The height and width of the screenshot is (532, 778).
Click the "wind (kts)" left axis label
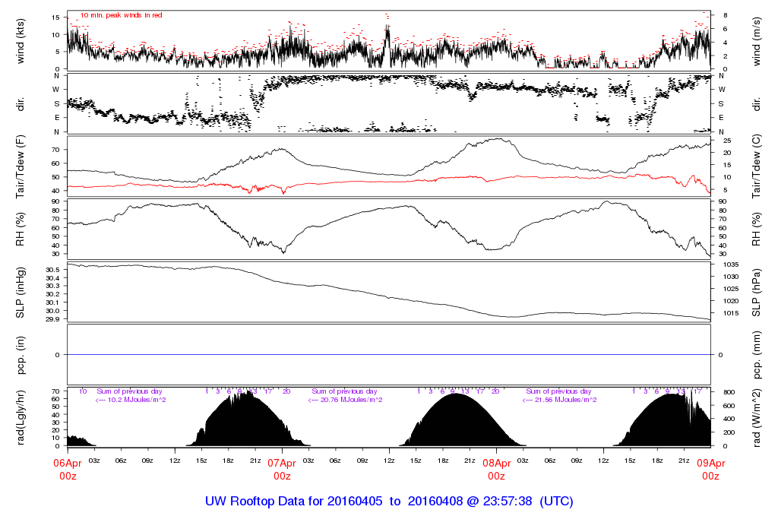coord(22,40)
